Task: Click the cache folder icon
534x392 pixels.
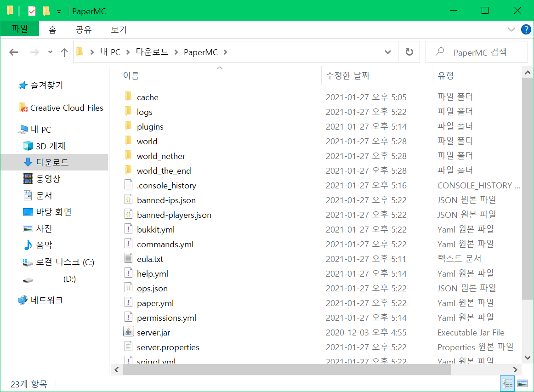Action: click(128, 97)
